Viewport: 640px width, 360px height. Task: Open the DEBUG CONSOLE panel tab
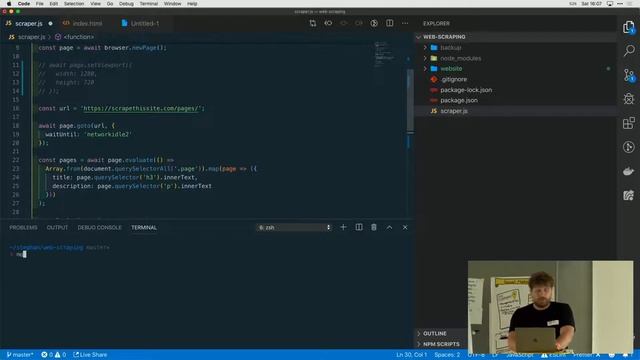(100, 227)
